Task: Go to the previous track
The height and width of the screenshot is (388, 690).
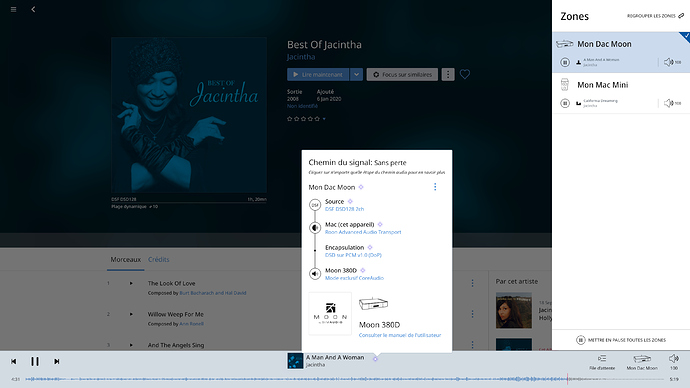Action: (14, 361)
